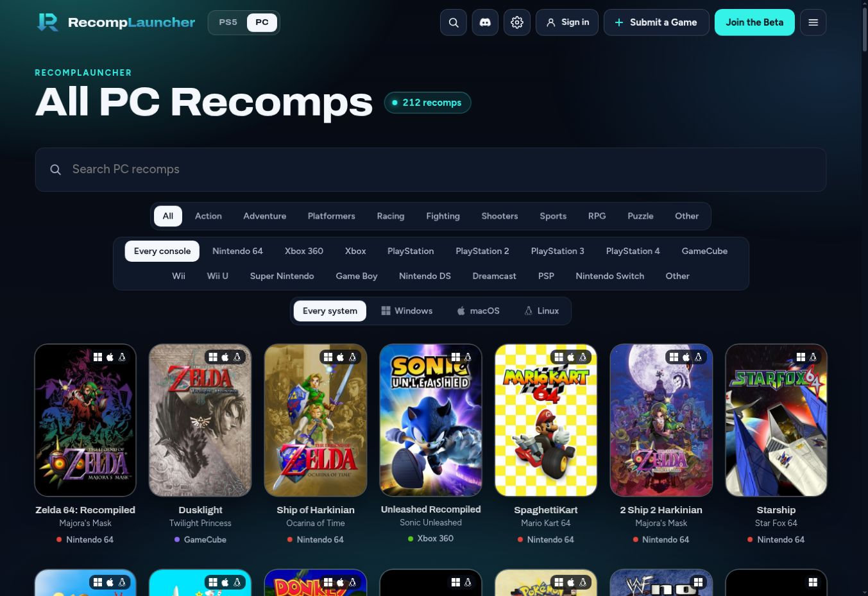Click the Search PC recomps field

pos(430,169)
